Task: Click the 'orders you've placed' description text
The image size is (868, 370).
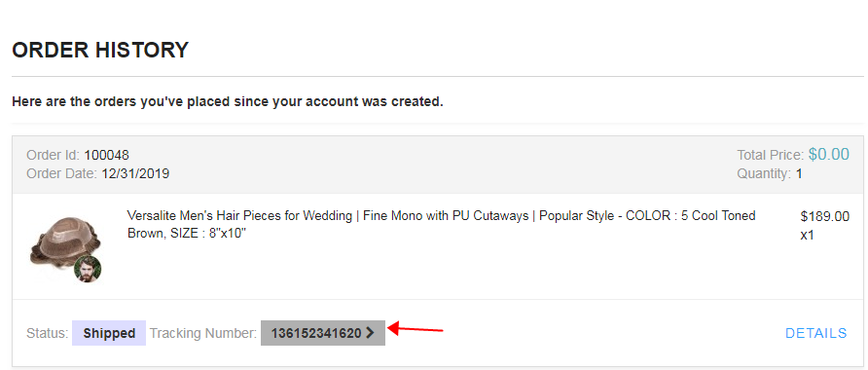Action: click(228, 102)
